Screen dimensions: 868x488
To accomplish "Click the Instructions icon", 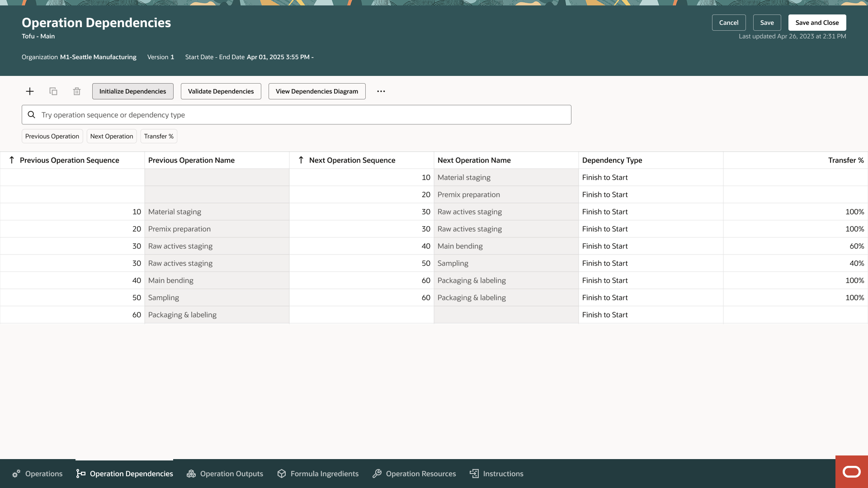I will click(474, 474).
